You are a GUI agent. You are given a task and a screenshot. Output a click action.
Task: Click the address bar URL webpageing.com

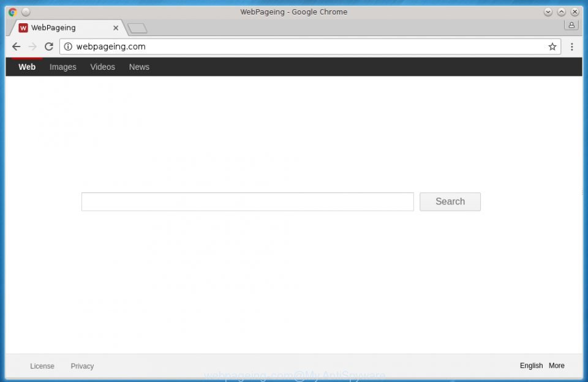111,47
